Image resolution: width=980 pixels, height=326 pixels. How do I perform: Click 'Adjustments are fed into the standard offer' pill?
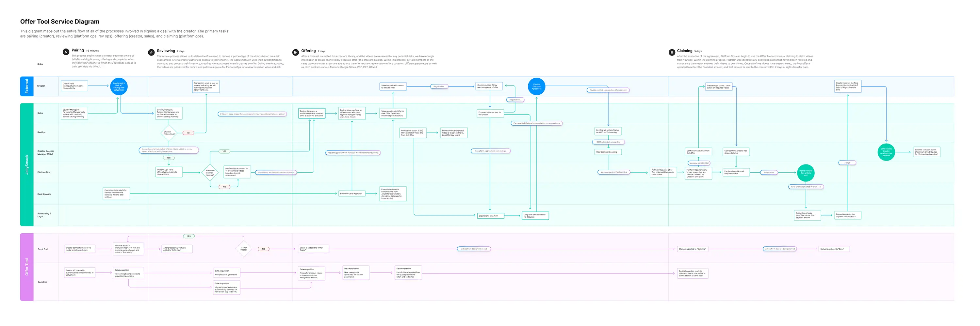[276, 173]
